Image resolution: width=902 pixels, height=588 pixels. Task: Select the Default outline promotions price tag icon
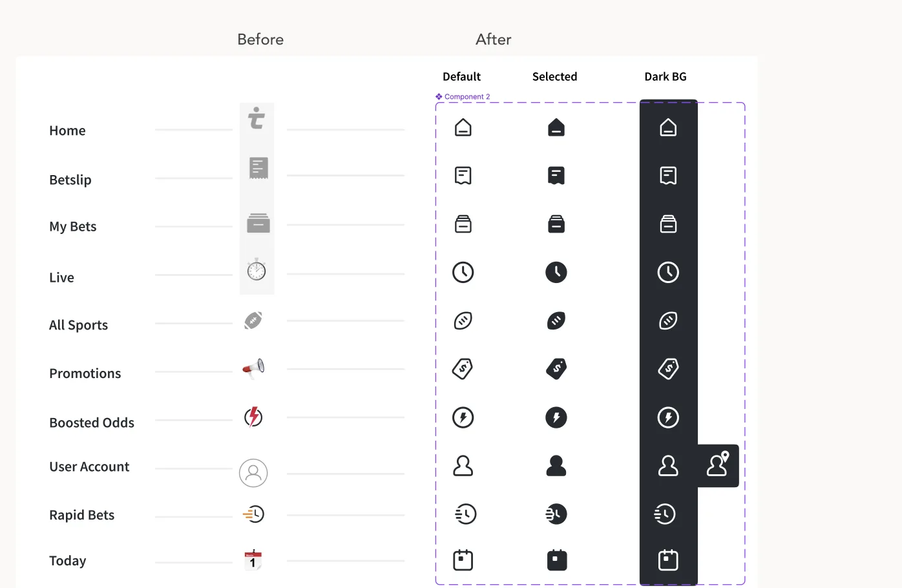tap(463, 368)
